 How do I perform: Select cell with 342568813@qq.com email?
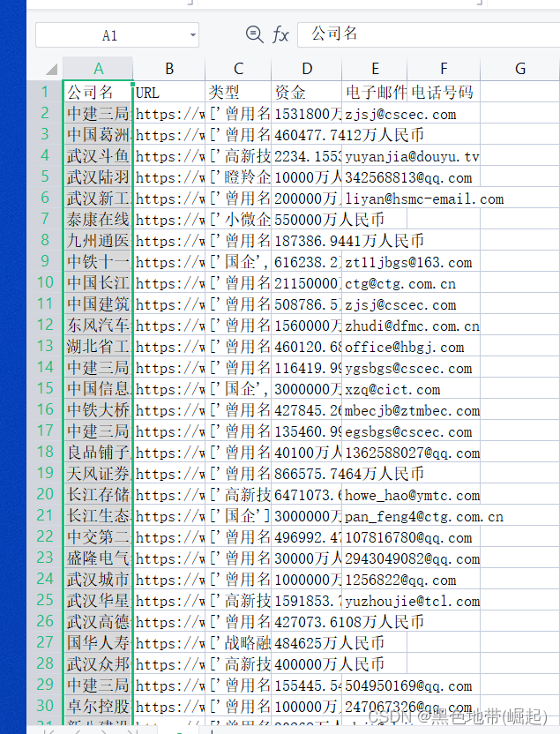(375, 177)
